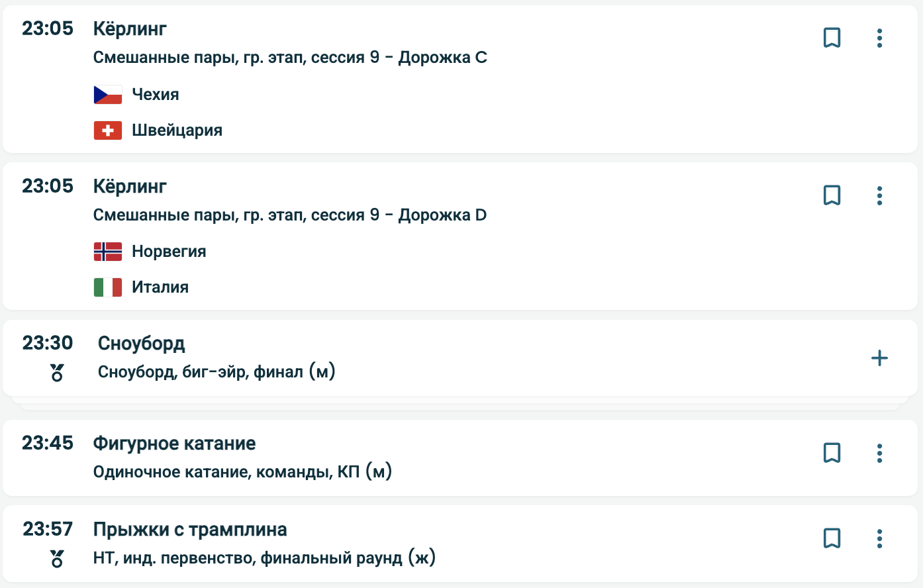The image size is (923, 588).
Task: Open the Швейцария team link
Action: click(177, 130)
